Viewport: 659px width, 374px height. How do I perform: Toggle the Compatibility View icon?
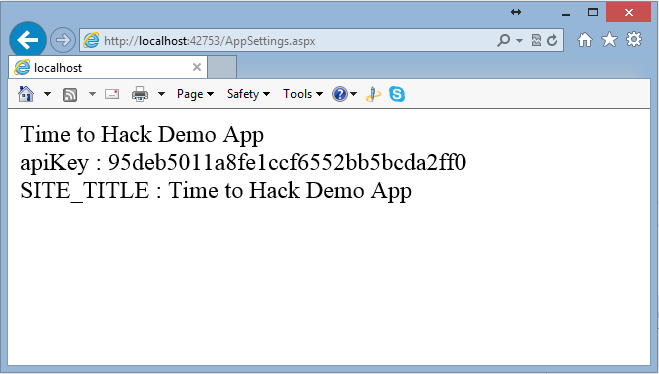[x=536, y=40]
